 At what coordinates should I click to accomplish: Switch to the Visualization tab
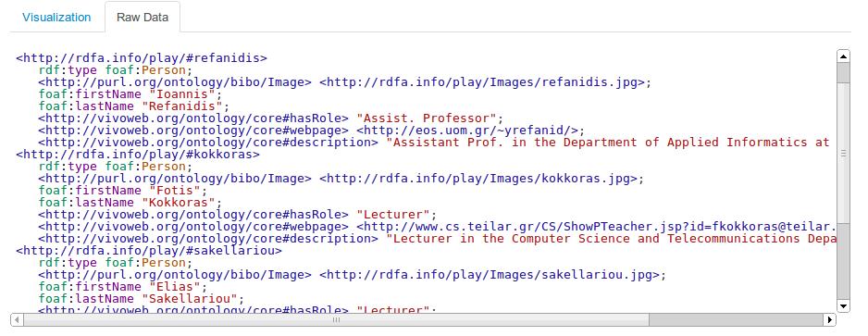56,18
